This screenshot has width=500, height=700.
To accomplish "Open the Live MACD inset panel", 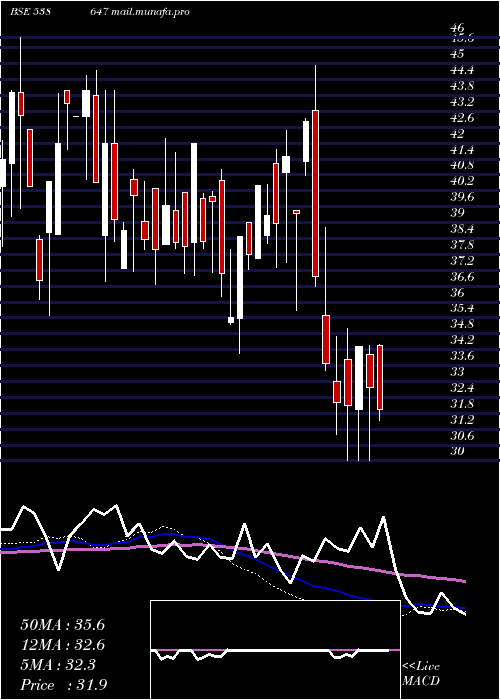I will coord(275,650).
